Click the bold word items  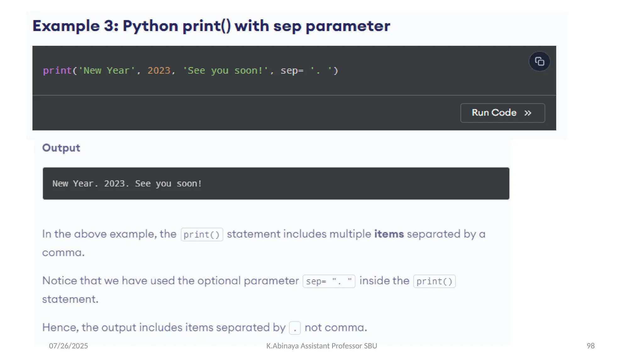click(x=389, y=234)
